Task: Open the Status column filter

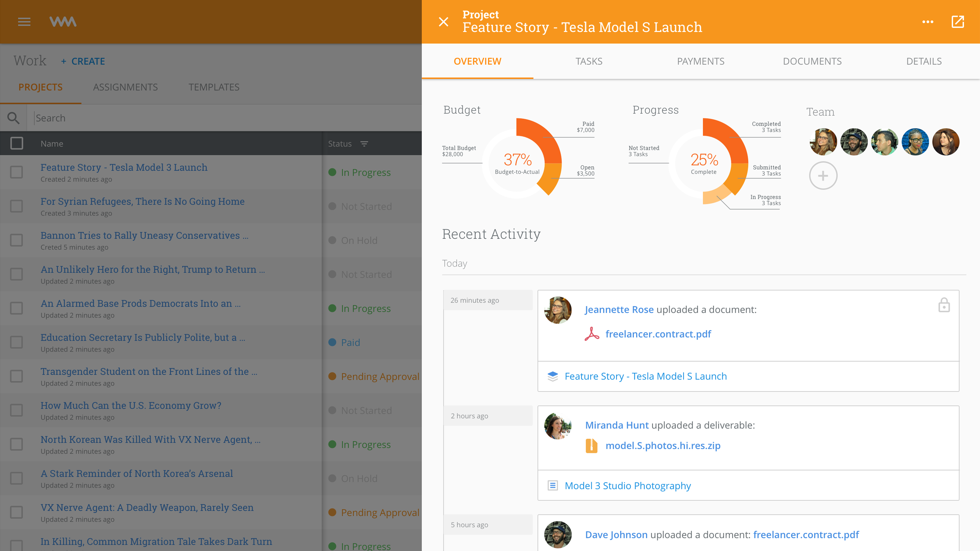Action: point(364,144)
